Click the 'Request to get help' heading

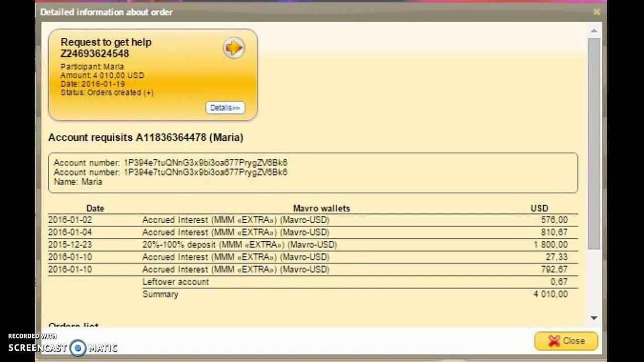[106, 42]
